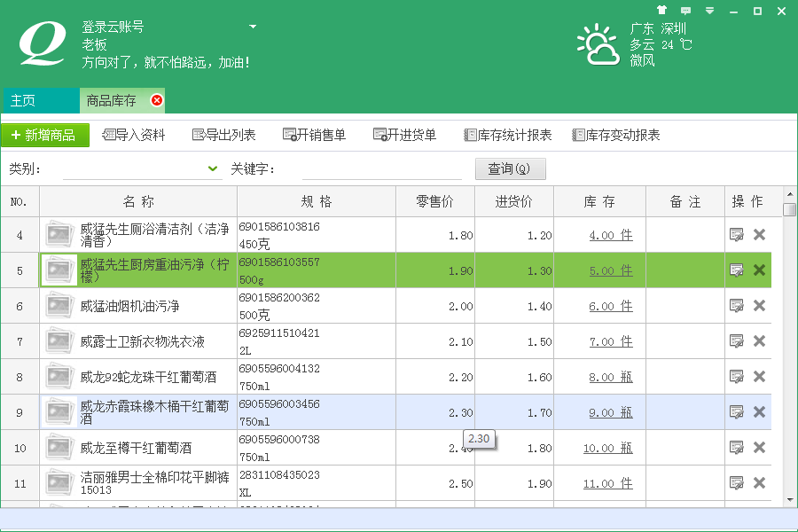Viewport: 798px width, 532px height.
Task: Open stock link 4.00 件
Action: tap(611, 235)
